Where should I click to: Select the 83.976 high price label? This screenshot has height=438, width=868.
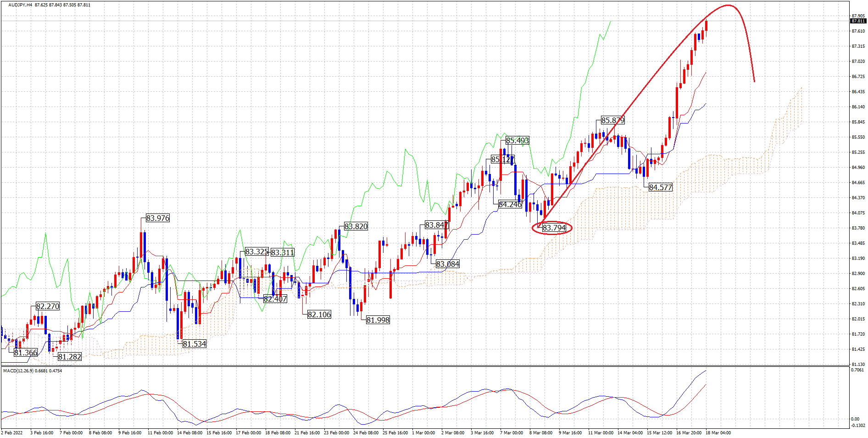[157, 218]
